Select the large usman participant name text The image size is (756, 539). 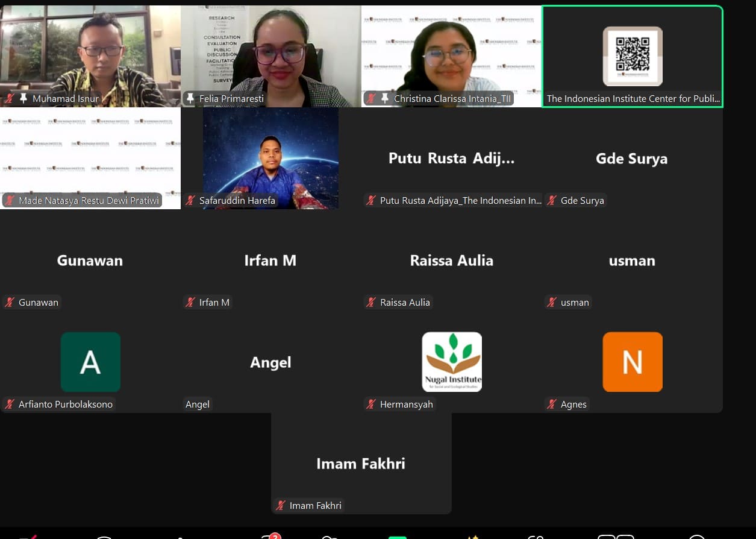pyautogui.click(x=632, y=260)
